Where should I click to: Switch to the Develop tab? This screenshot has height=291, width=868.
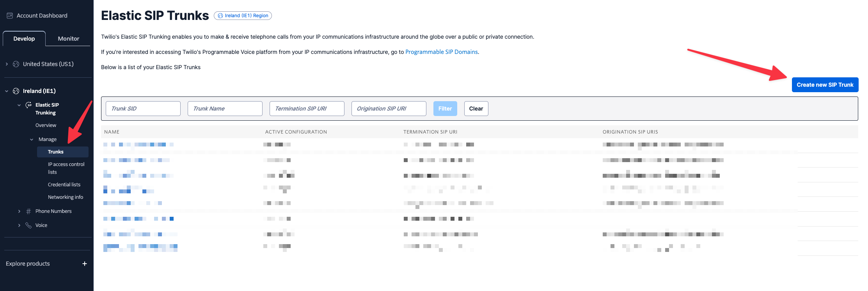coord(24,39)
